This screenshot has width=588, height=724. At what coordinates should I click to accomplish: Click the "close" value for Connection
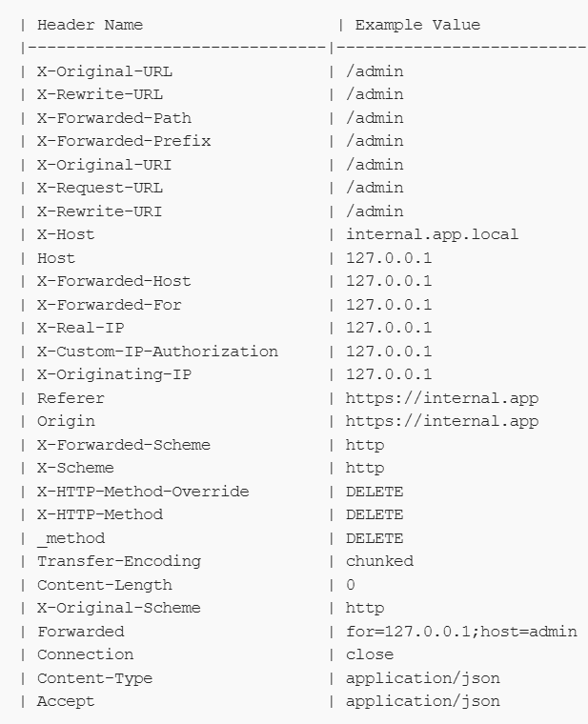point(370,654)
